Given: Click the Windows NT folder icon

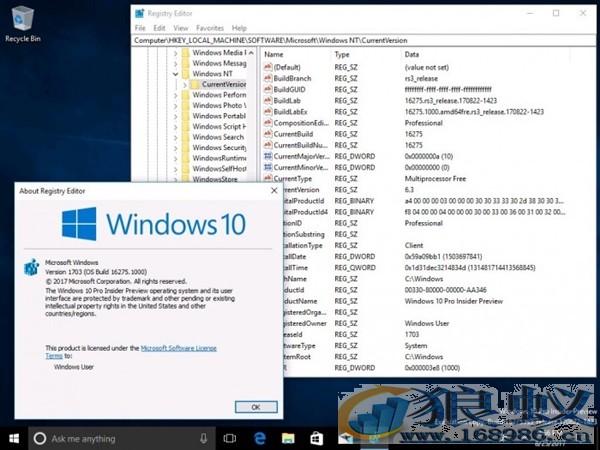Looking at the screenshot, I should (186, 73).
